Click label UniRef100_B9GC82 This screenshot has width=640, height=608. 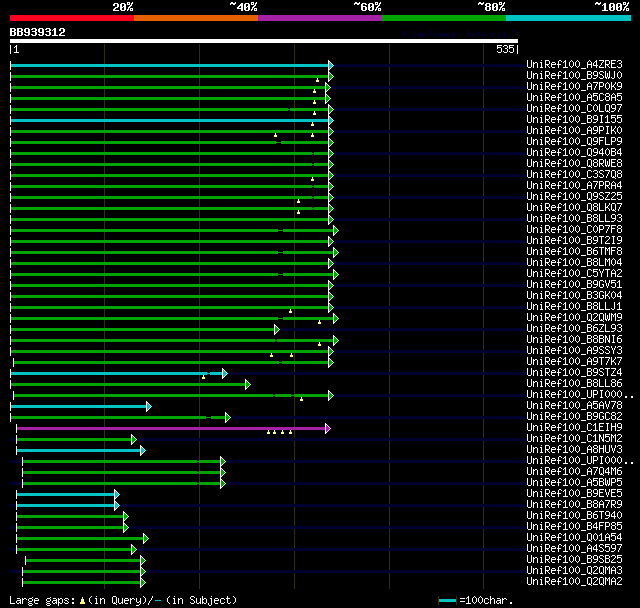coord(574,417)
